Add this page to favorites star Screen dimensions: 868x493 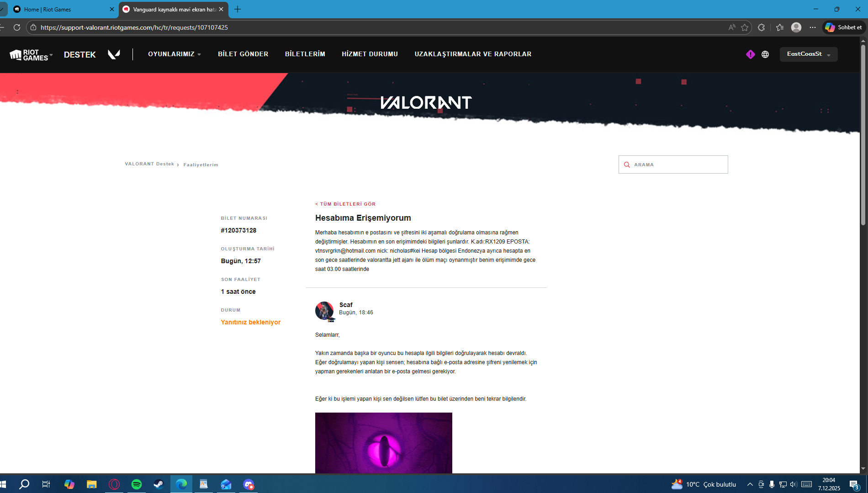coord(745,27)
